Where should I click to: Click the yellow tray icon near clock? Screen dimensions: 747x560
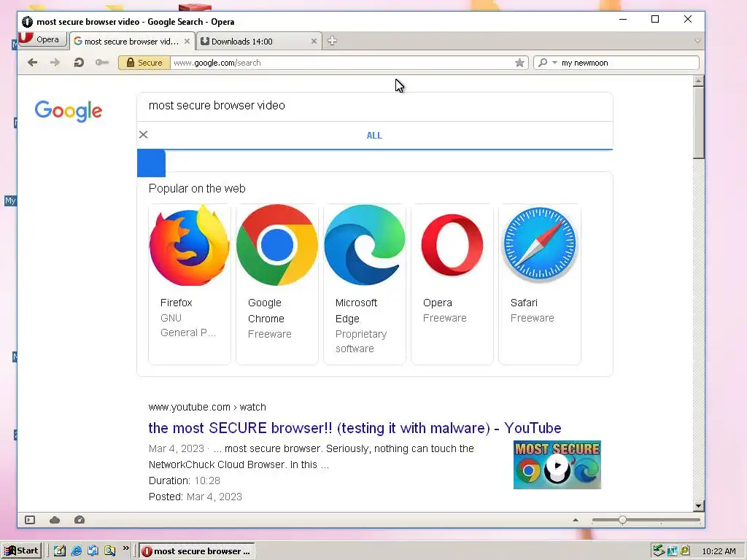685,551
